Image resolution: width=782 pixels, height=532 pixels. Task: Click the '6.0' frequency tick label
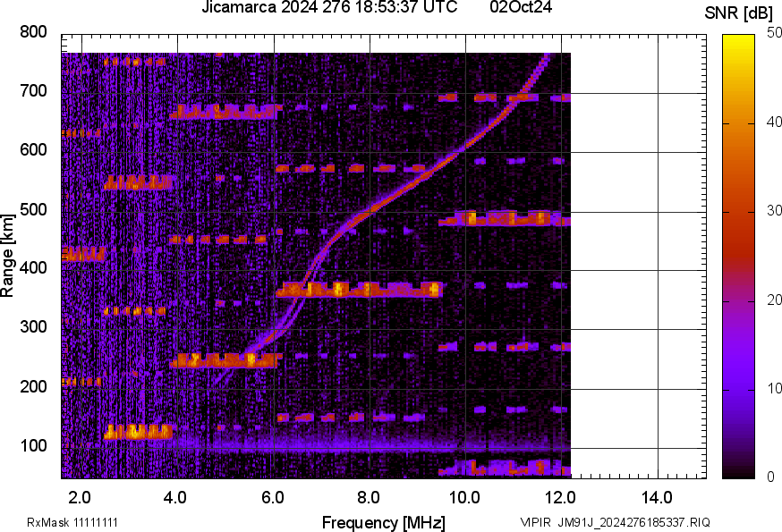coord(272,497)
